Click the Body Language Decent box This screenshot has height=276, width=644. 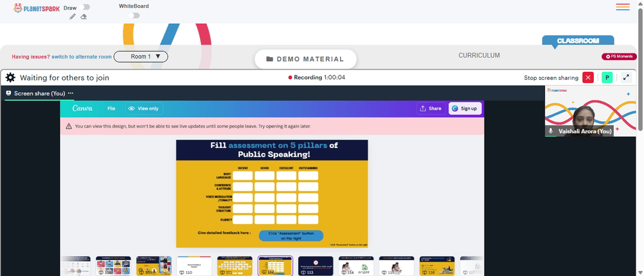pos(243,176)
